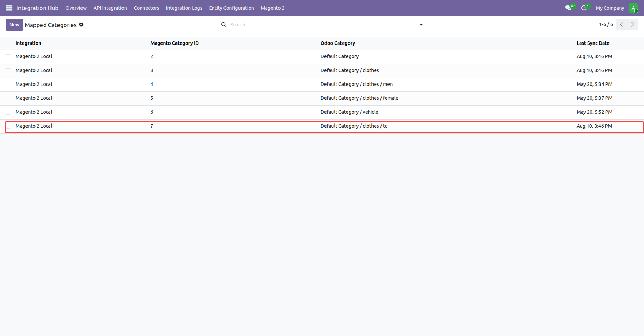
Task: Open the Integration Logs menu
Action: [x=184, y=8]
